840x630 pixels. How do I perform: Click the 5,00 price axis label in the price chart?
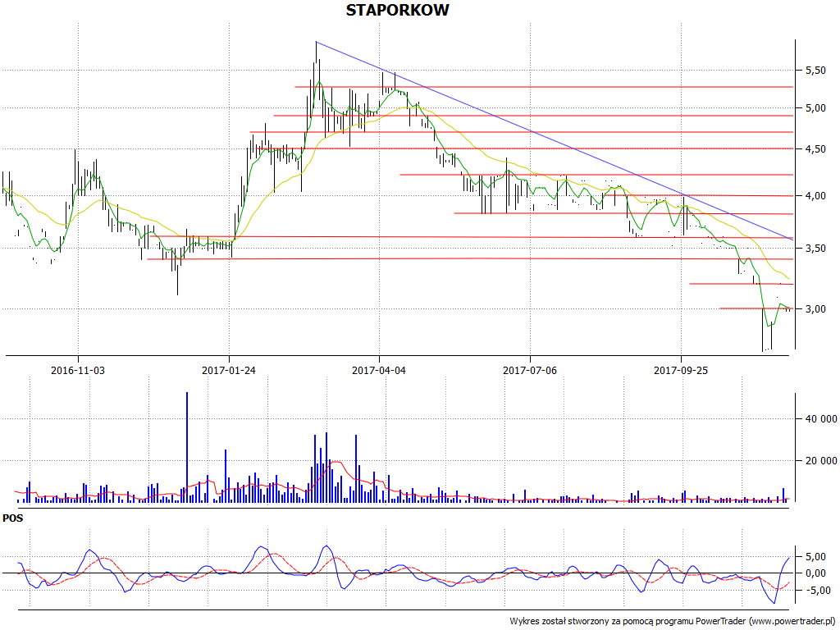[815, 108]
